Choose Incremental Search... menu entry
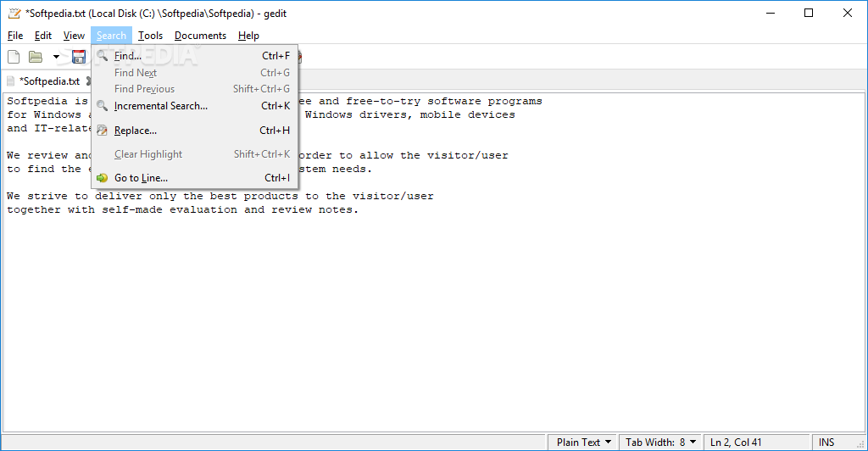This screenshot has width=868, height=451. tap(195, 106)
